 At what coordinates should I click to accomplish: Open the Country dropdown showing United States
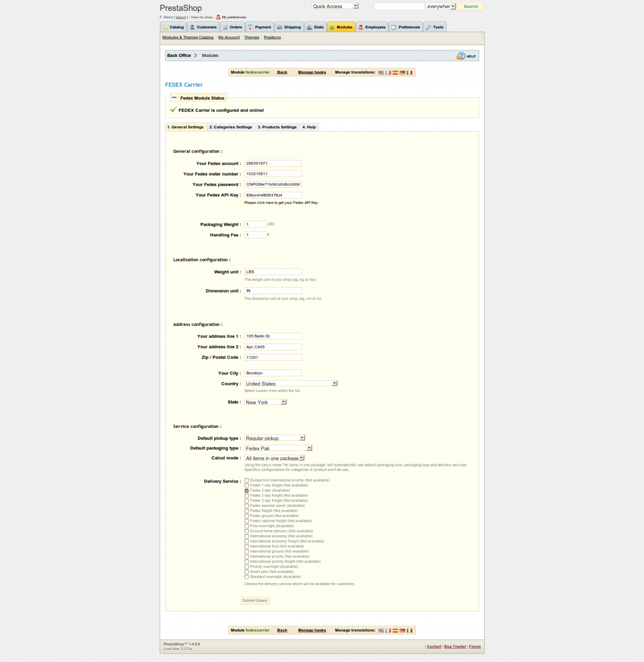[x=291, y=384]
